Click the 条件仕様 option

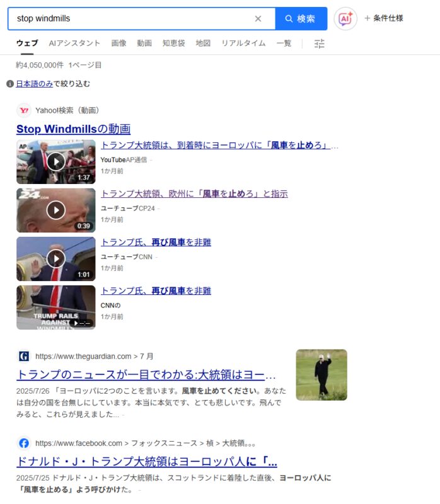click(x=384, y=18)
